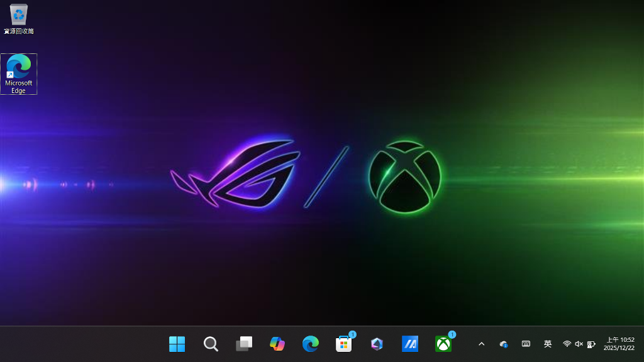Open the clock showing 上午 10:52
This screenshot has height=362, width=644.
(x=621, y=340)
